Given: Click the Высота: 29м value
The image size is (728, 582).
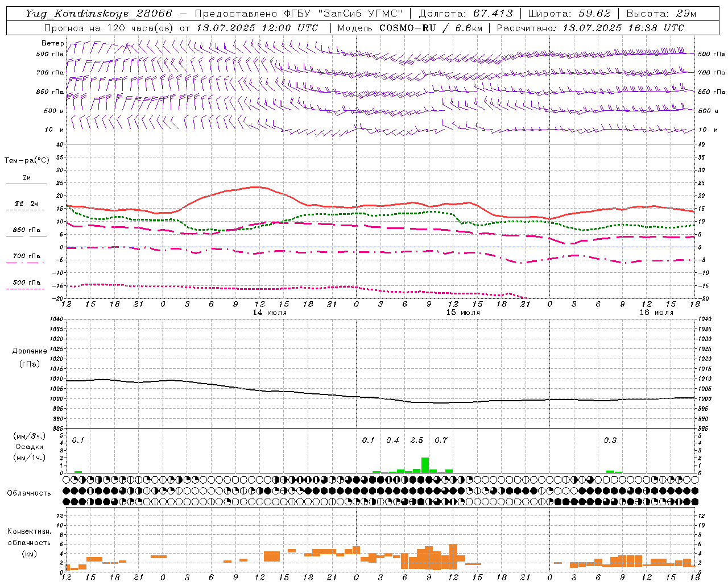Looking at the screenshot, I should [661, 14].
